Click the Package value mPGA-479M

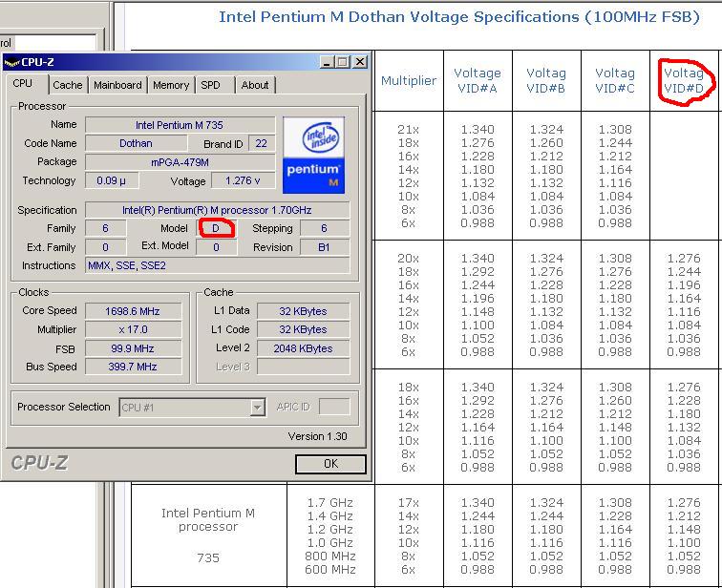click(x=180, y=162)
